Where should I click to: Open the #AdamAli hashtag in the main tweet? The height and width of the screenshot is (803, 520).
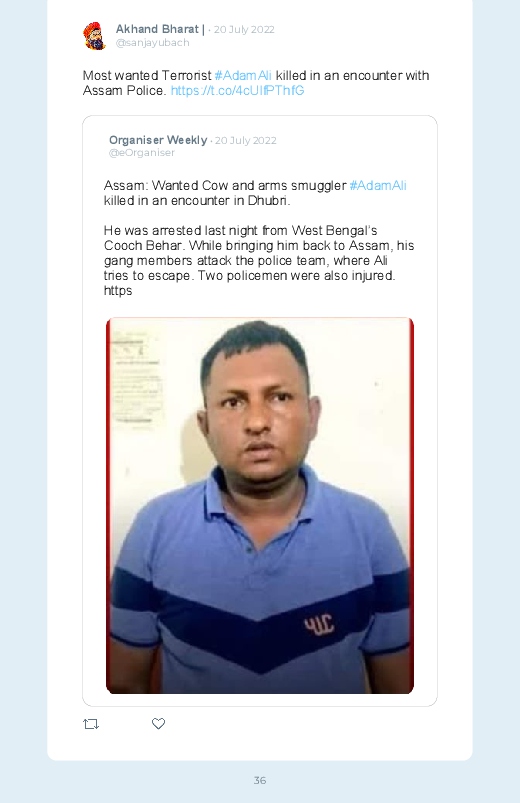243,75
